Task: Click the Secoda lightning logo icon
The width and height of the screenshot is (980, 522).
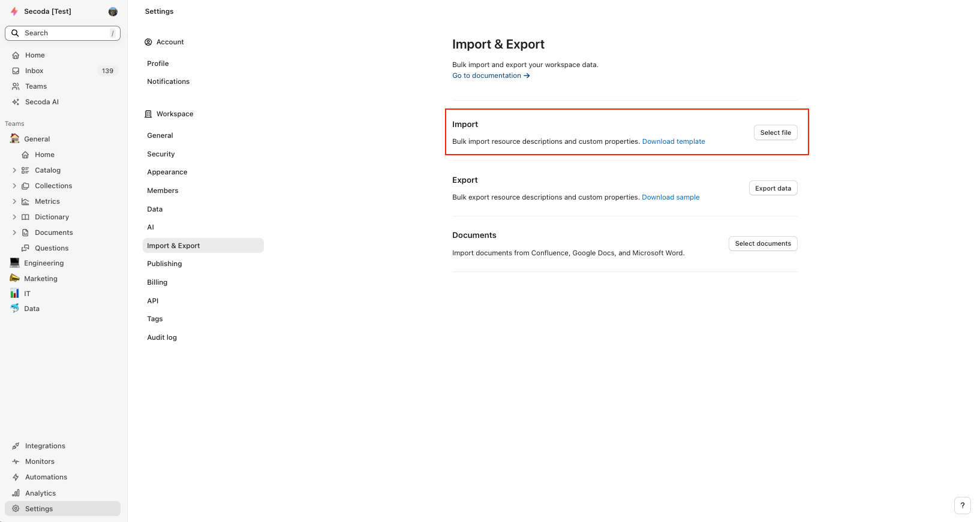Action: click(x=14, y=11)
